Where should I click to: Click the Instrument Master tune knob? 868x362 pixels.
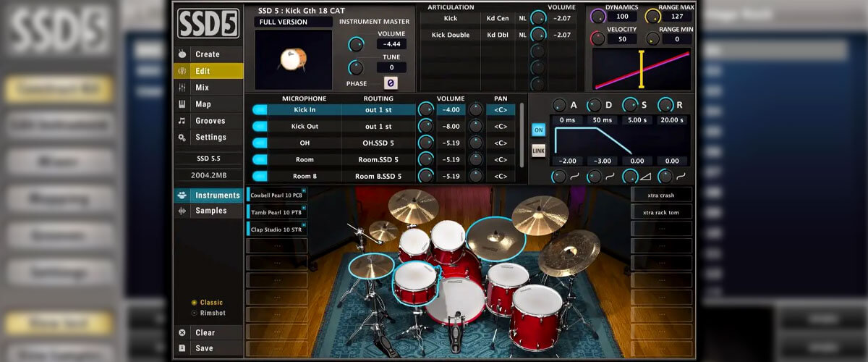pos(355,67)
